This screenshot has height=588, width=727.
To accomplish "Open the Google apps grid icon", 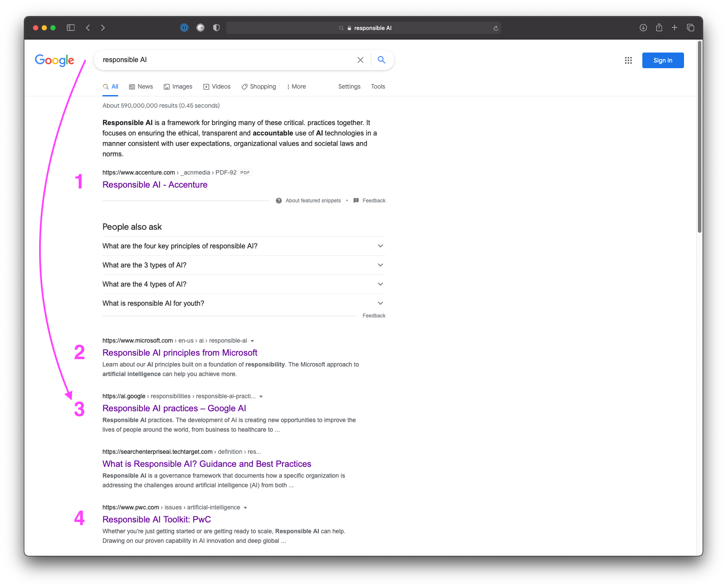I will (x=628, y=60).
